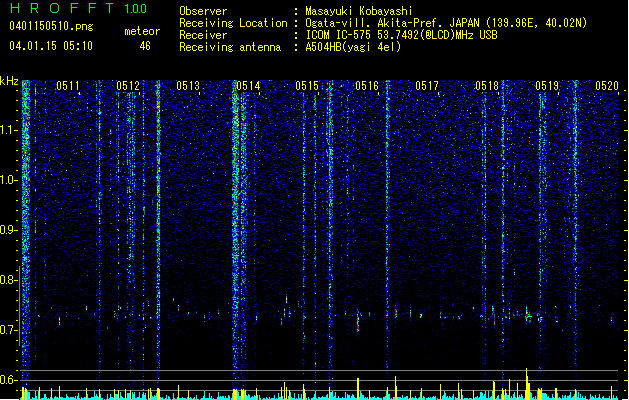Click the kHz axis unit label
629x400 pixels.
click(9, 81)
